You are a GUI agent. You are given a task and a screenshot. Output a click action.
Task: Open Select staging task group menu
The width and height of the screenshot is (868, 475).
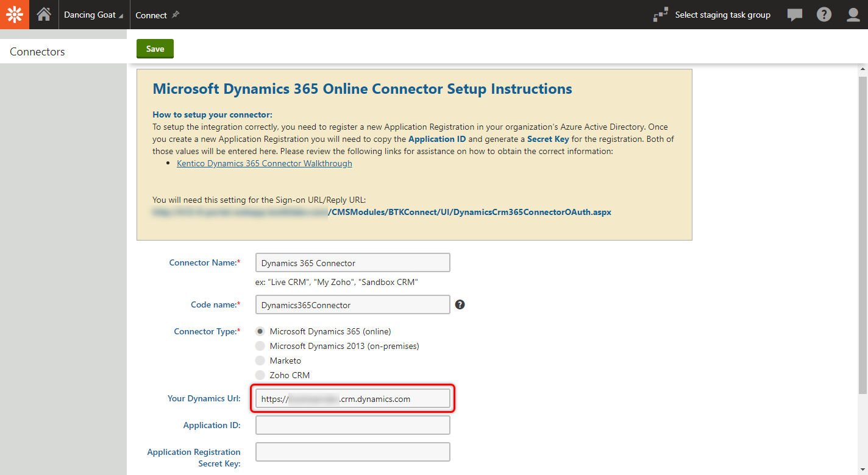(x=722, y=15)
